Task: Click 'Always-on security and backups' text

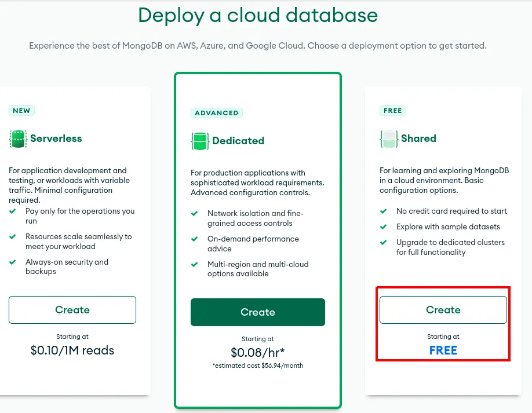Action: (x=67, y=266)
